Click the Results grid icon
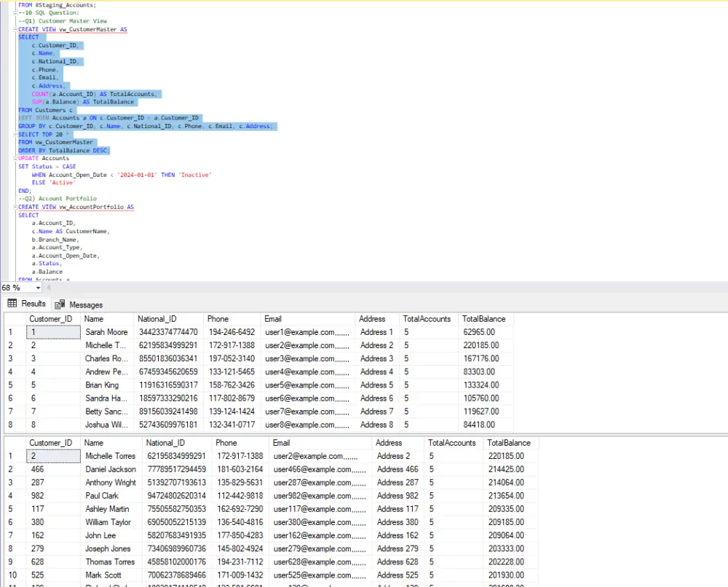This screenshot has width=728, height=587. point(12,303)
